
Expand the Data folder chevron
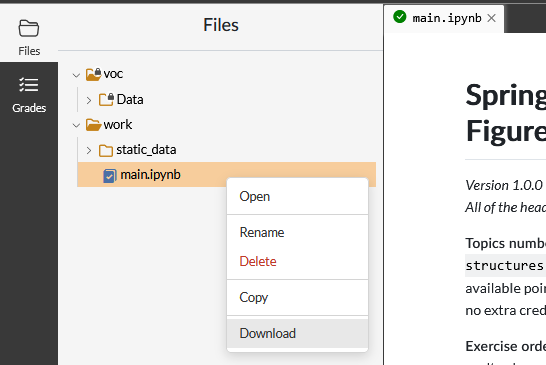point(89,100)
